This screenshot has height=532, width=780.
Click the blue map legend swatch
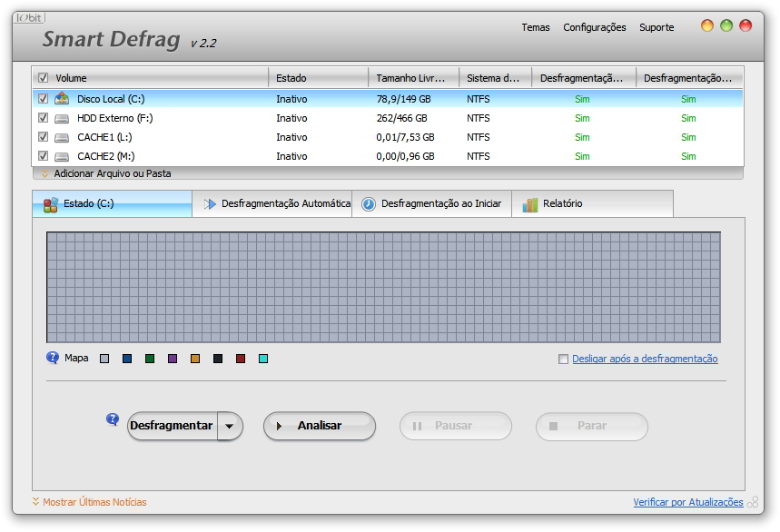point(127,359)
